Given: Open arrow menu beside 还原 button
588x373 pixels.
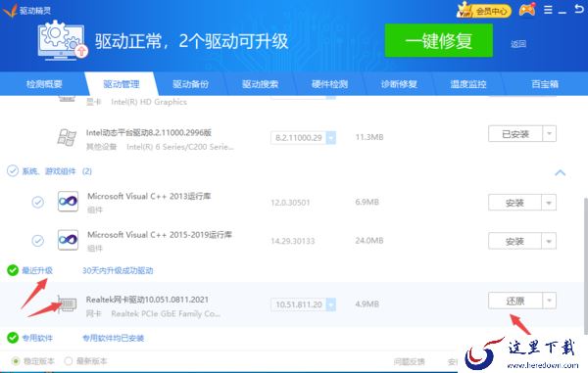Looking at the screenshot, I should click(x=549, y=301).
